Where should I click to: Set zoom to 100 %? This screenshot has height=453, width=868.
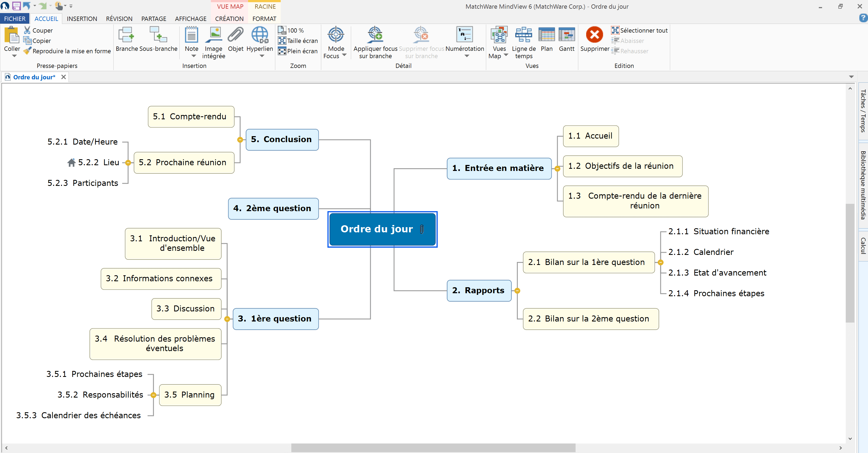pyautogui.click(x=291, y=30)
